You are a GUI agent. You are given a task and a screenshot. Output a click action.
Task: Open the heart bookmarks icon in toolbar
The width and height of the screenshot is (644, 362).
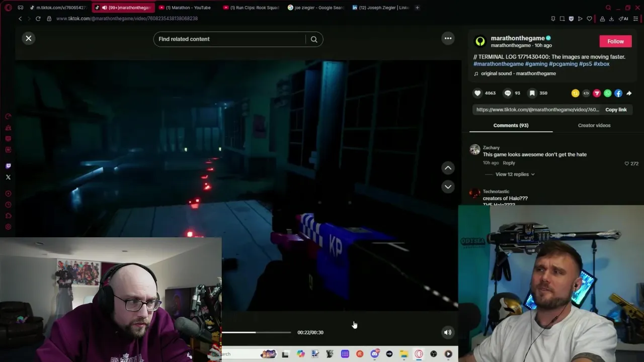(589, 19)
